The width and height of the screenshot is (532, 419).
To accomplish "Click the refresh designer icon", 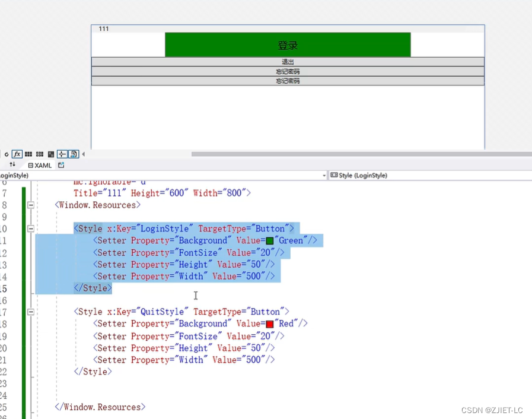I will point(7,154).
